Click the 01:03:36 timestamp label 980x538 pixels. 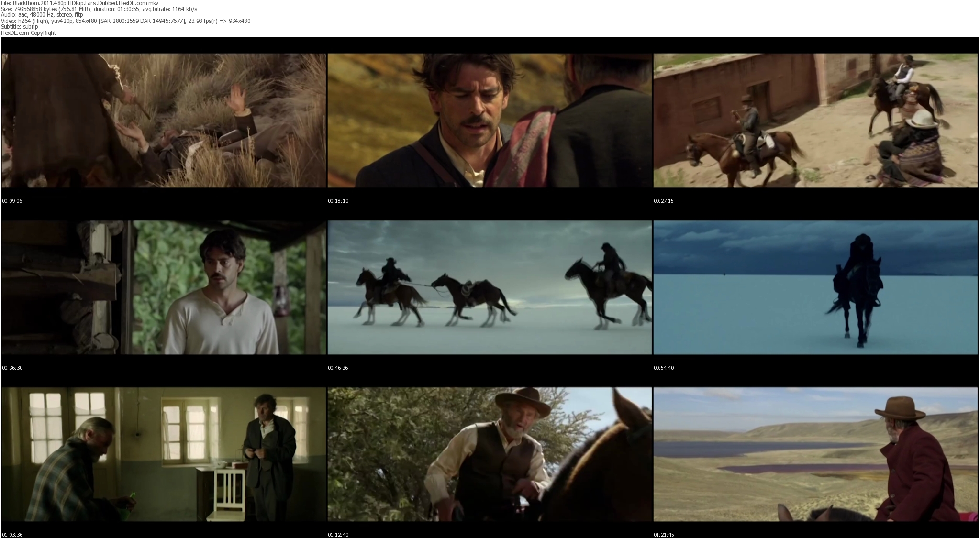tap(12, 535)
